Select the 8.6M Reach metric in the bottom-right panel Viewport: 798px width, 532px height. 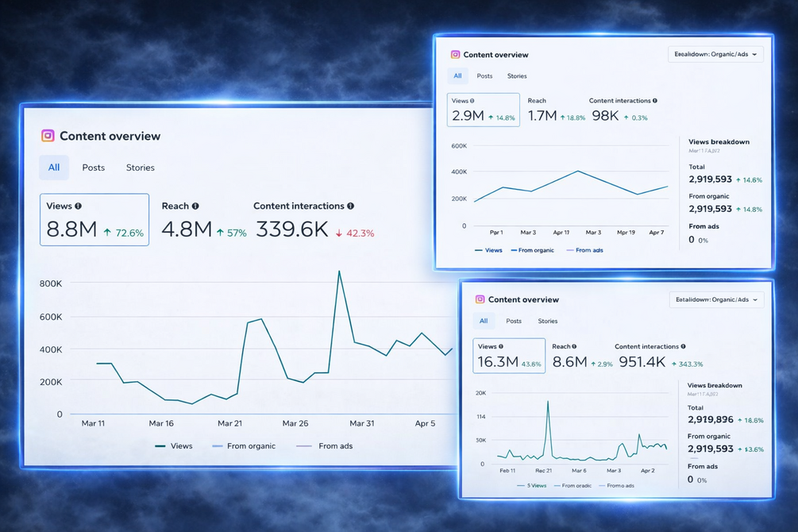[582, 356]
